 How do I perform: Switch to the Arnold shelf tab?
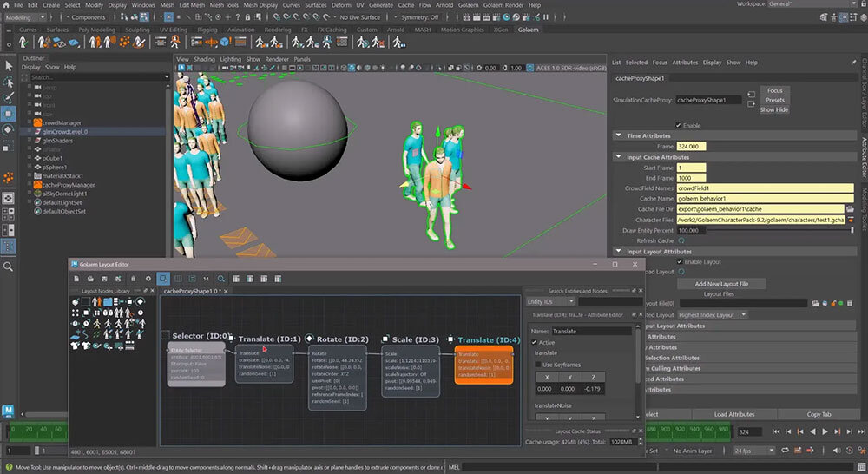point(395,30)
